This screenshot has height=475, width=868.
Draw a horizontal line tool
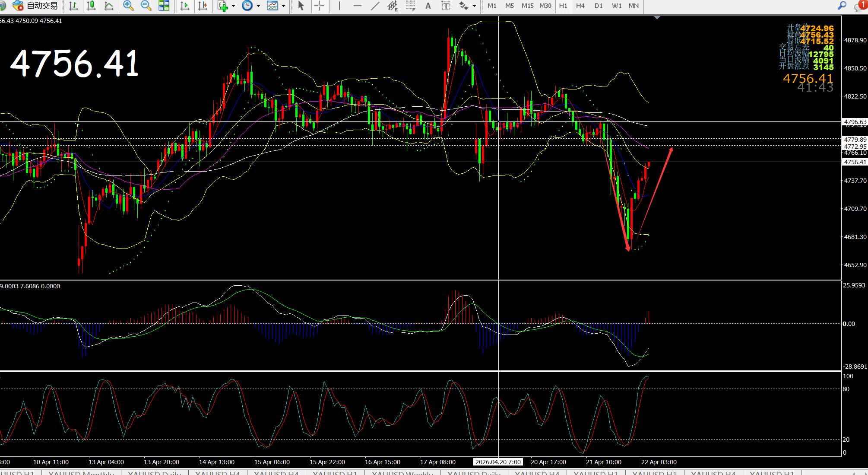(x=357, y=6)
